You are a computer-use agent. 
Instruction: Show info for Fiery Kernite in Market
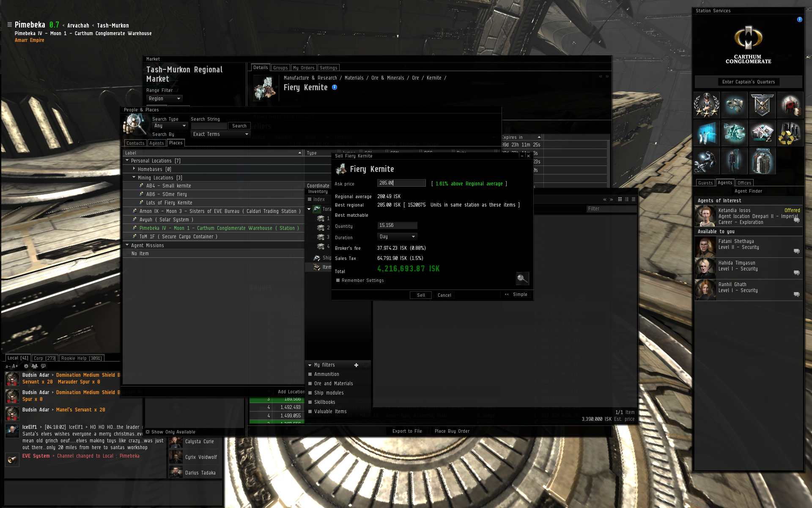pos(335,87)
